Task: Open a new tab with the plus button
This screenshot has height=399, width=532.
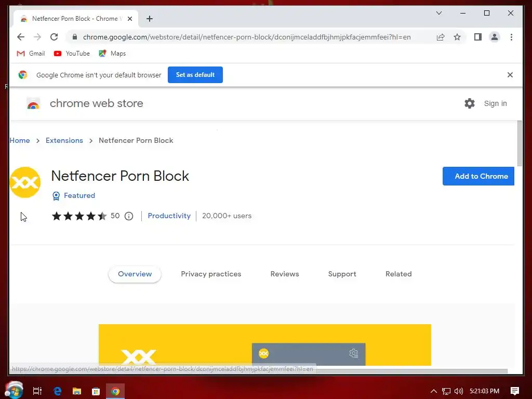Action: pyautogui.click(x=149, y=19)
